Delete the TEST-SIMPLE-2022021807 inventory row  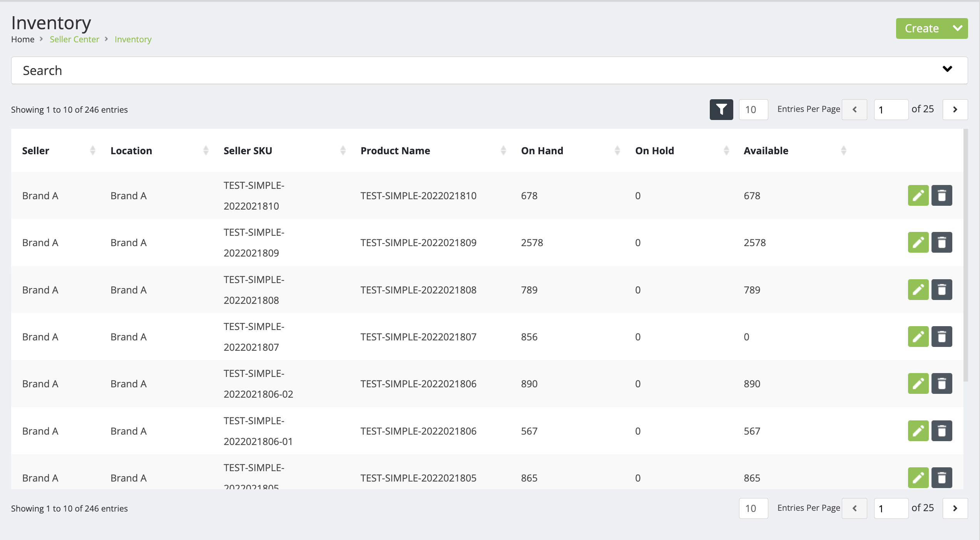point(942,337)
